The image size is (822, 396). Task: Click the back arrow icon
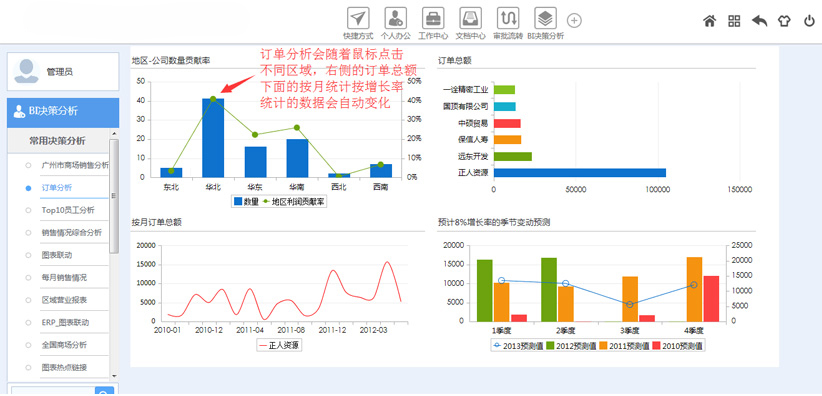759,21
